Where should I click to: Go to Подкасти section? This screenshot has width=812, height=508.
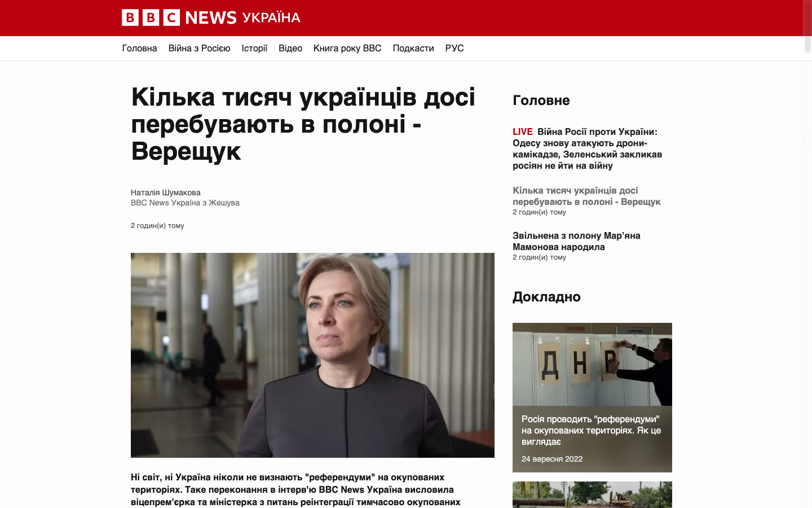coord(413,49)
